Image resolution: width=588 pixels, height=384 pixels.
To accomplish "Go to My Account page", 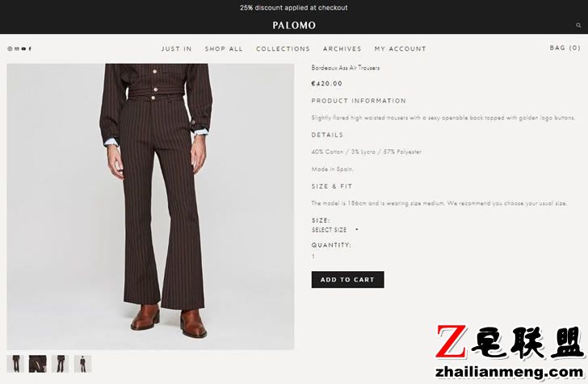I will click(x=400, y=48).
